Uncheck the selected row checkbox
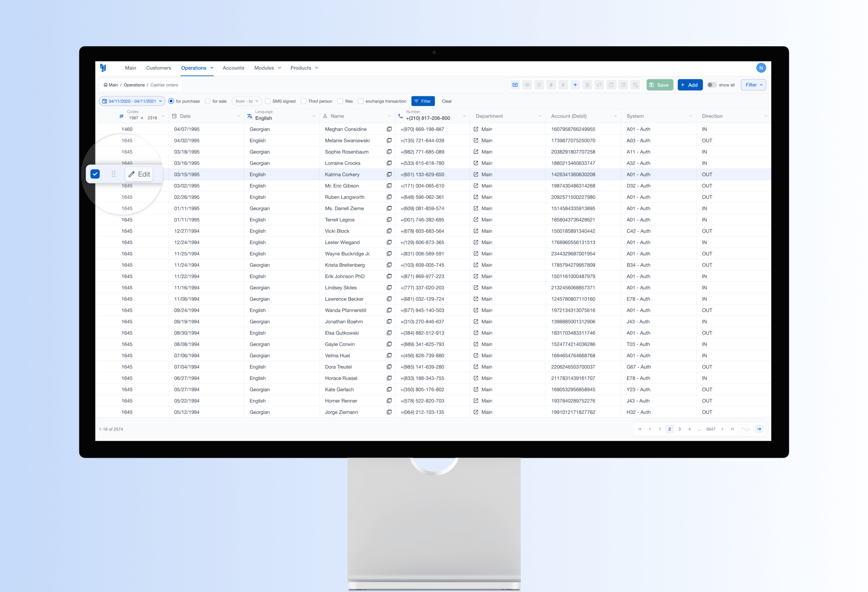The width and height of the screenshot is (868, 592). click(x=95, y=174)
